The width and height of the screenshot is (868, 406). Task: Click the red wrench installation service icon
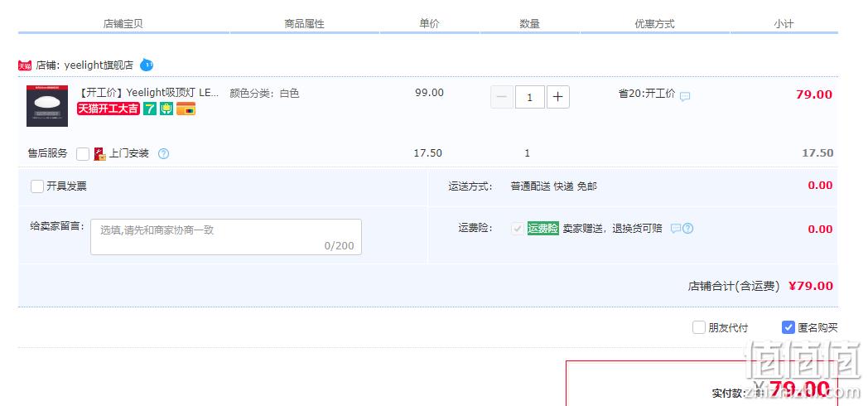(99, 154)
